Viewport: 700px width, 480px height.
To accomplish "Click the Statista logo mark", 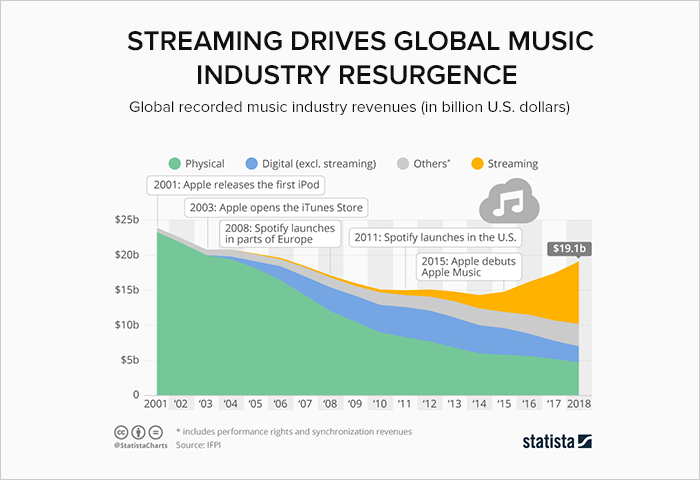I will [585, 441].
